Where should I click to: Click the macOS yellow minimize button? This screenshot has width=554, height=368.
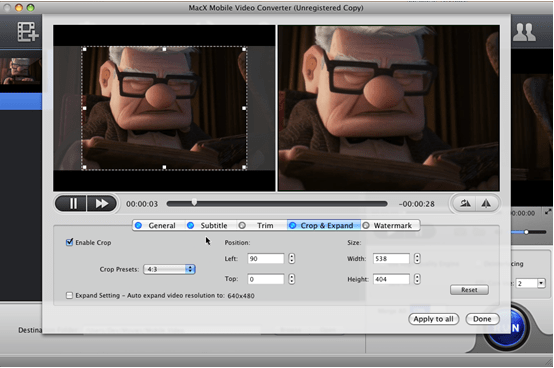[x=19, y=7]
